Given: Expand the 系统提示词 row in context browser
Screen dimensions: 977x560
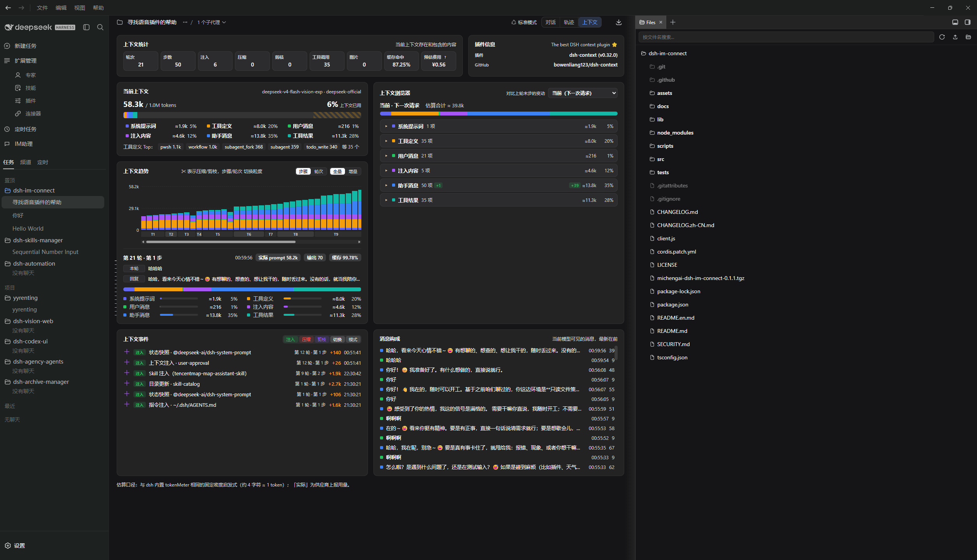Looking at the screenshot, I should point(499,126).
